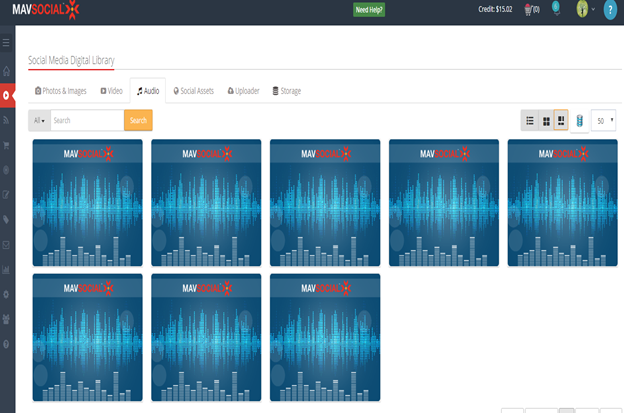The height and width of the screenshot is (413, 624).
Task: Open the hamburger menu in the sidebar
Action: 6,43
